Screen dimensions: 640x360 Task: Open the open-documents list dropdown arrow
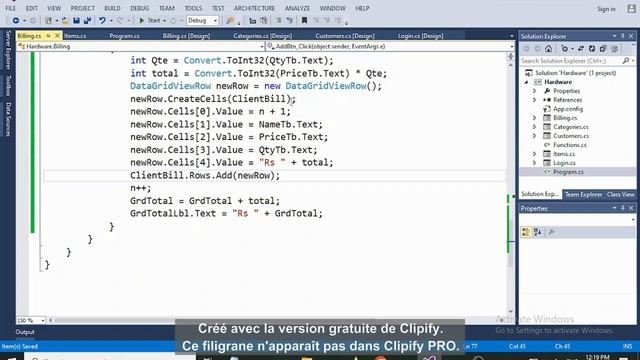tap(512, 36)
